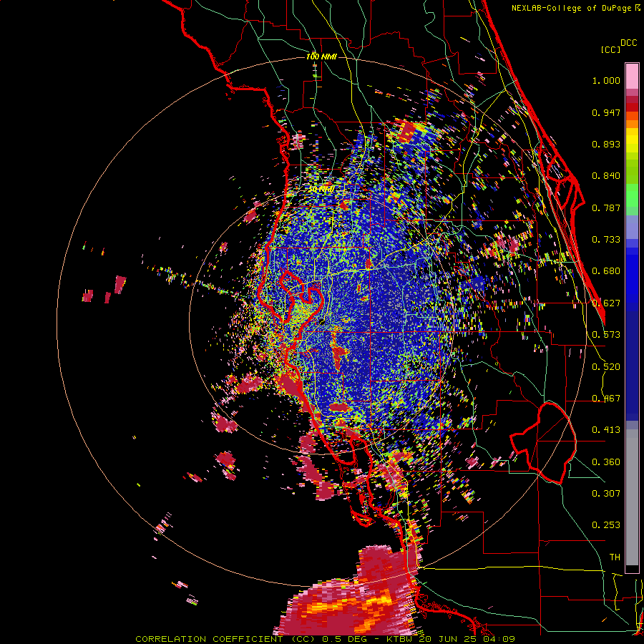
Task: Click the 50 NMI range ring label
Action: (321, 189)
